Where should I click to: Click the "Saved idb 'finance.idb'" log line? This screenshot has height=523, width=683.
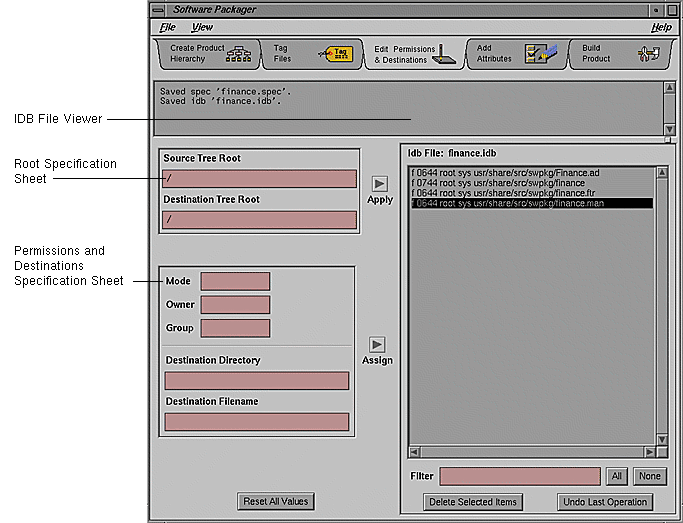click(x=220, y=101)
